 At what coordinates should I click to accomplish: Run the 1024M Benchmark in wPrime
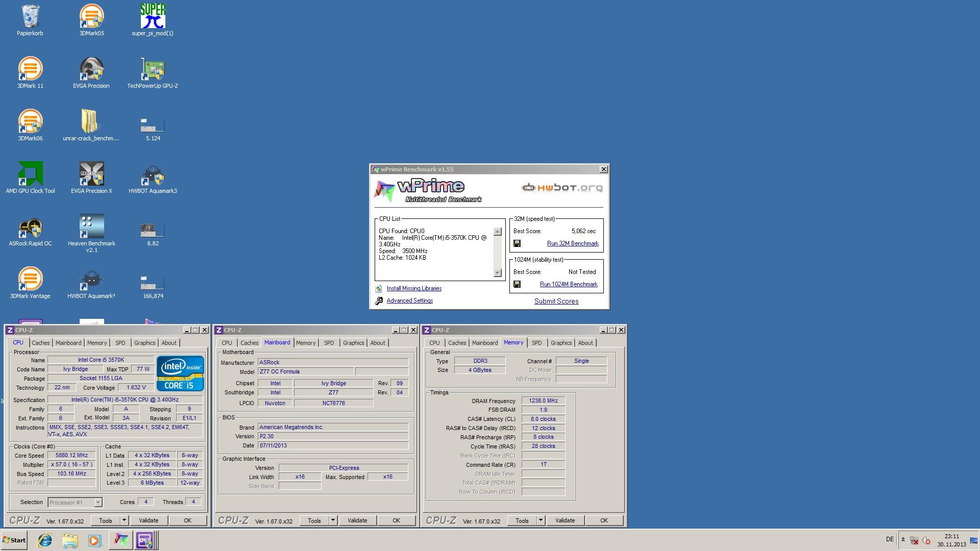click(569, 285)
